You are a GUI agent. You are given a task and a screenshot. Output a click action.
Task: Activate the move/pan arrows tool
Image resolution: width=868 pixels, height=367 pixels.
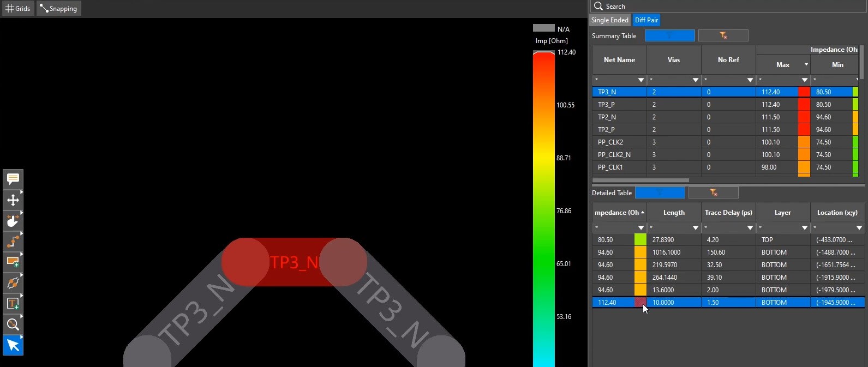coord(13,200)
